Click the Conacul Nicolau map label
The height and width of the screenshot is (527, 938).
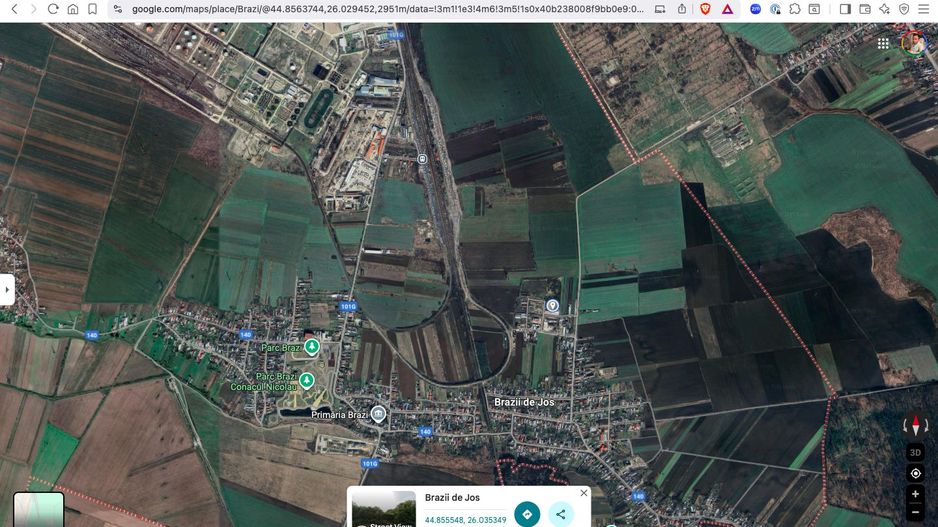pyautogui.click(x=264, y=387)
